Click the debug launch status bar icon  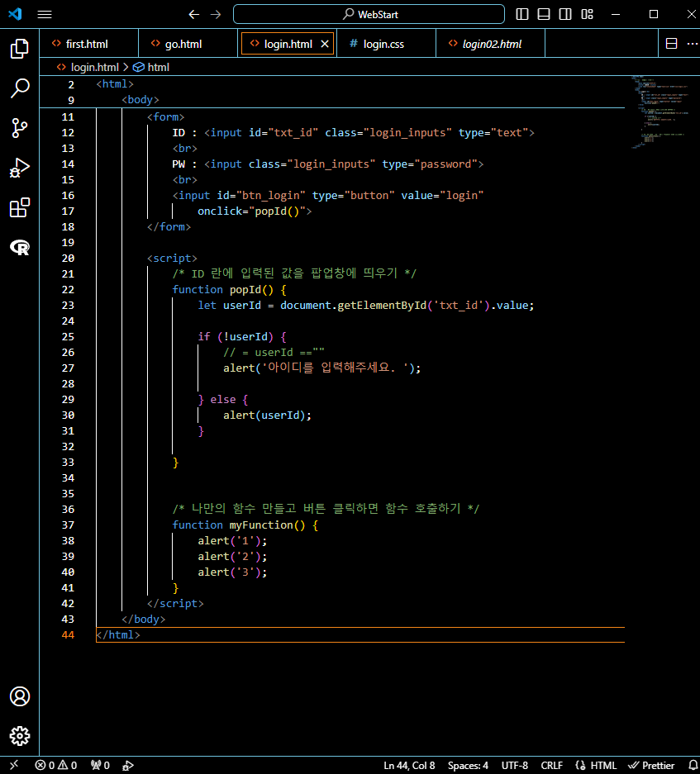(x=128, y=765)
